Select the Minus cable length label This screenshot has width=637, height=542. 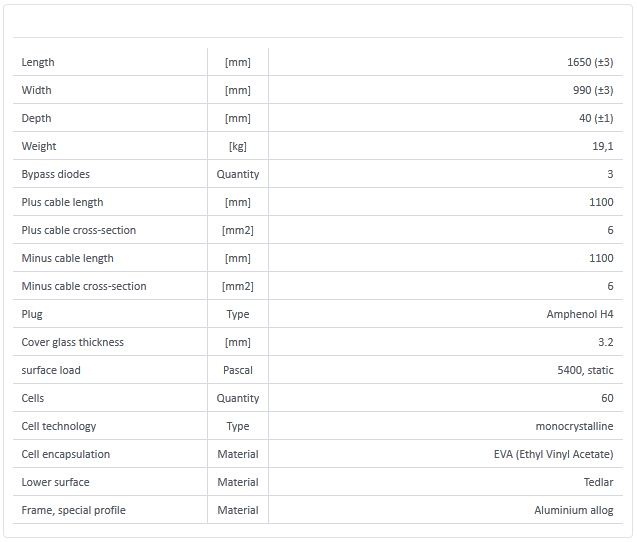coord(67,258)
